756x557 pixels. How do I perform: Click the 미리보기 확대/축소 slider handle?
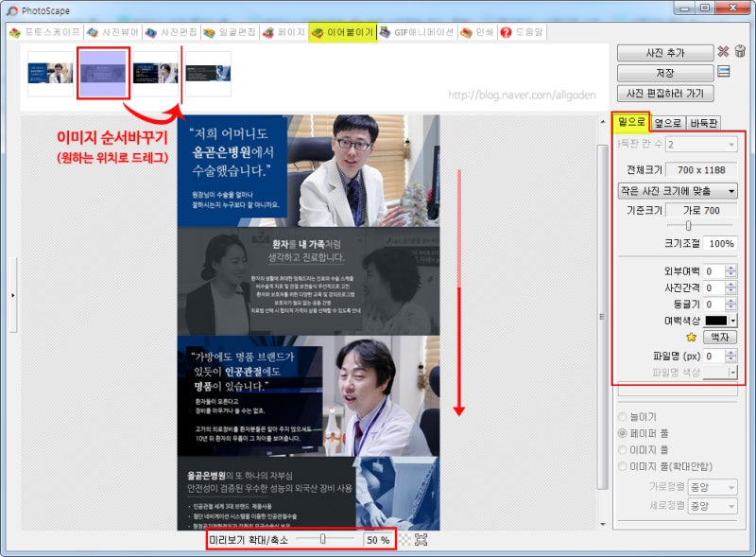coord(322,539)
